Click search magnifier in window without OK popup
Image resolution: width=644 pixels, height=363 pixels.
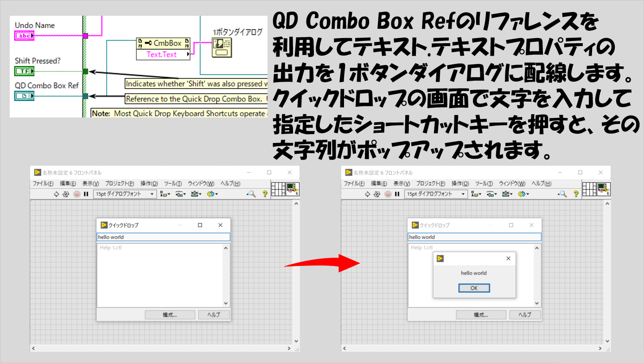coord(251,194)
